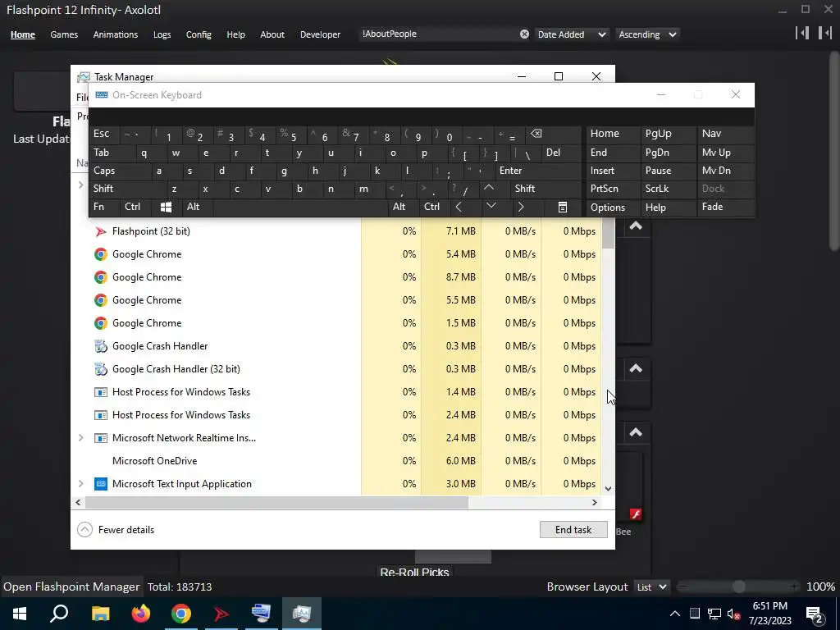Image resolution: width=840 pixels, height=630 pixels.
Task: Click Google Chrome icon in 1.5 MB row
Action: (100, 323)
